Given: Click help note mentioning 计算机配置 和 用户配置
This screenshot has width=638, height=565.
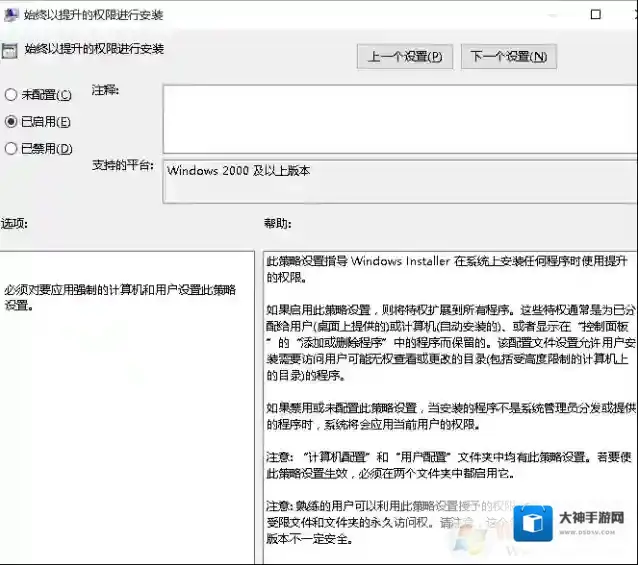Looking at the screenshot, I should coord(449,465).
